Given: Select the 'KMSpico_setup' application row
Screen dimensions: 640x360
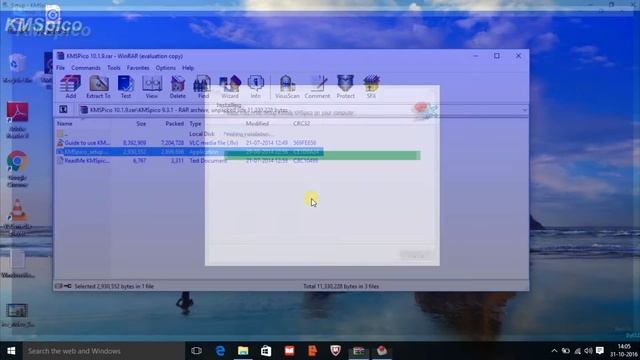Looking at the screenshot, I should coord(189,152).
